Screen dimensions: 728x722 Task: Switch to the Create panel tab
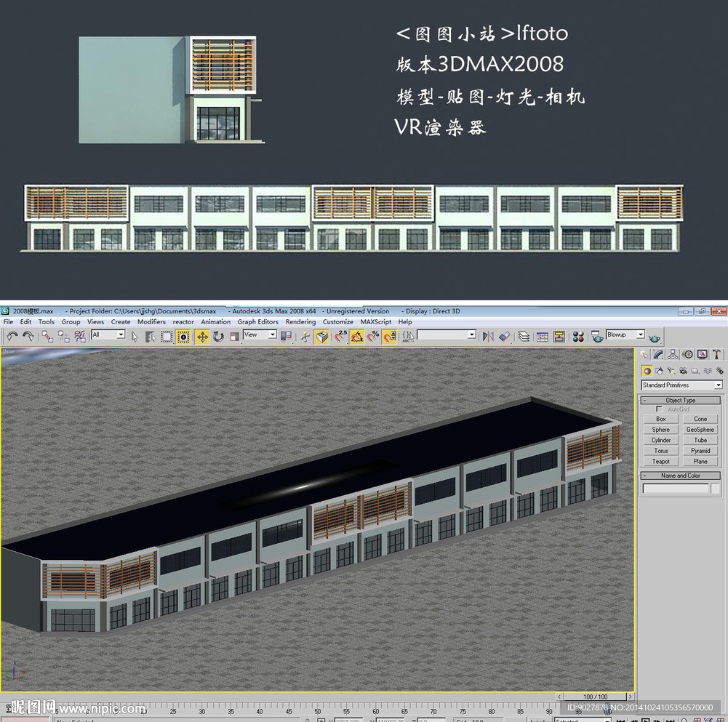(644, 355)
